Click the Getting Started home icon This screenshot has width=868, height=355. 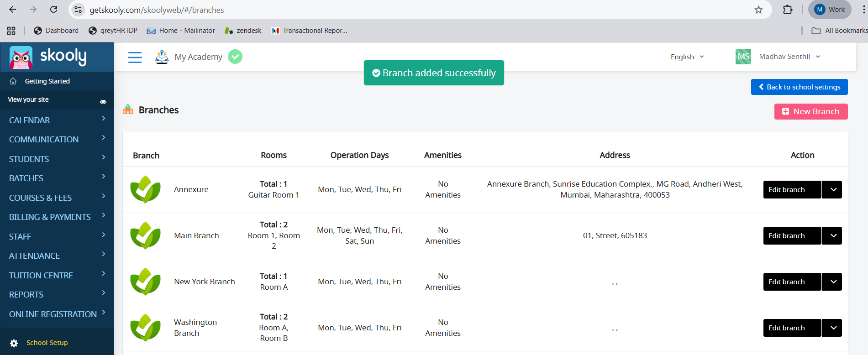tap(13, 81)
